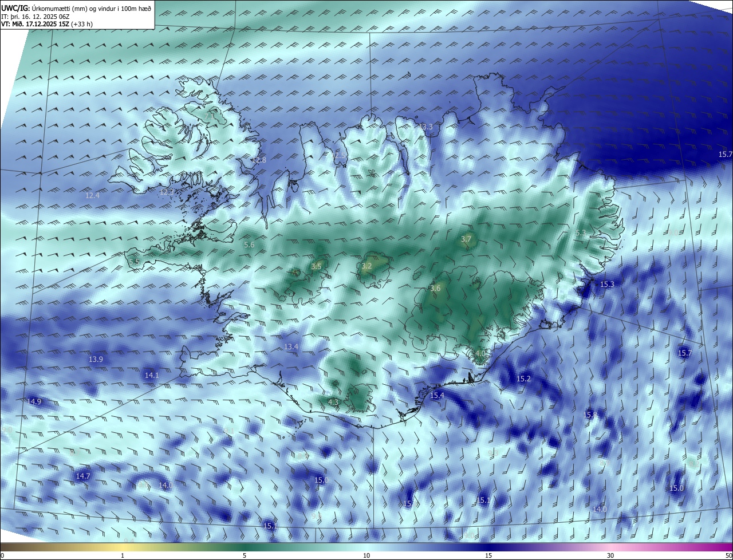This screenshot has height=560, width=733.
Task: Click the title text 'UWC/IG: Úrkomumætti (mm) og vindur í 100m hæð'
Action: 76,8
